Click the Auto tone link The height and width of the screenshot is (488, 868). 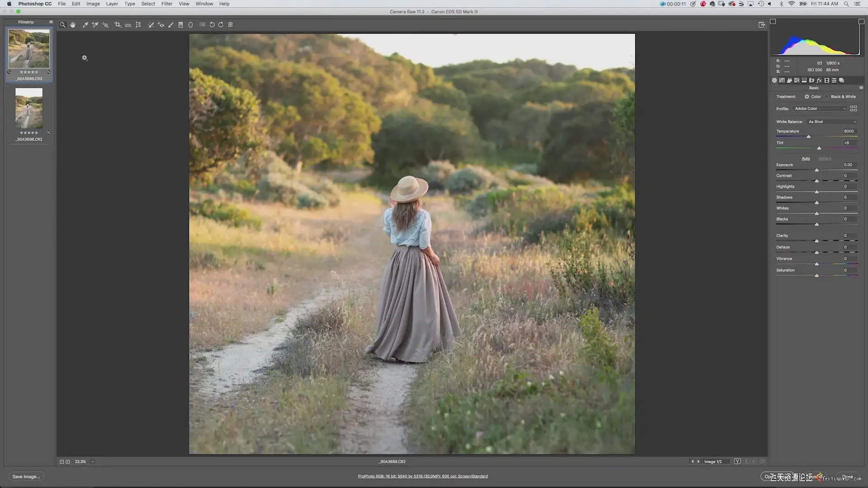806,159
